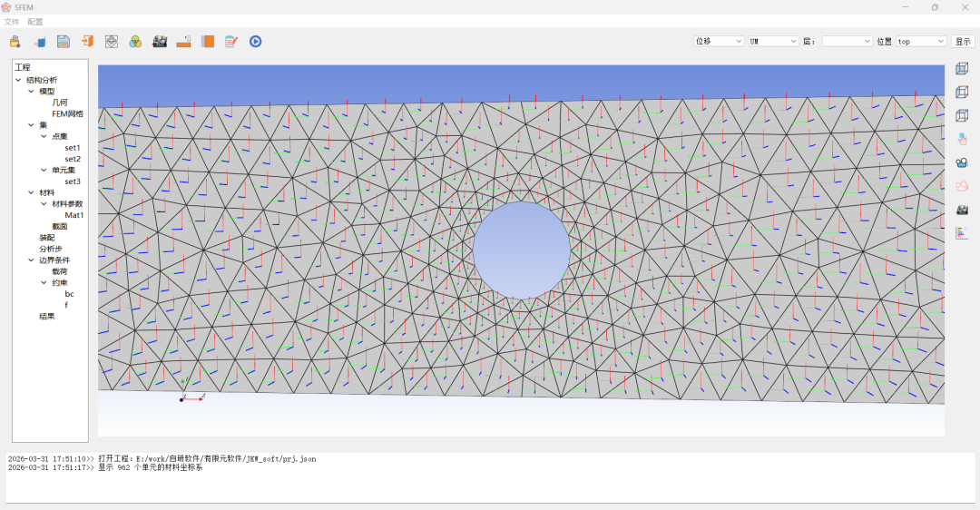Collapse the 材料 tree node

(31, 192)
